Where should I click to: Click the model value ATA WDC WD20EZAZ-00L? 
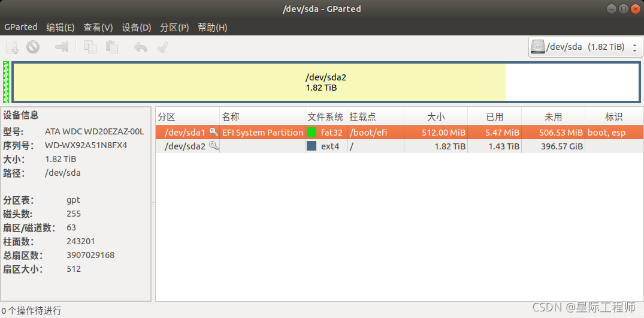(95, 131)
